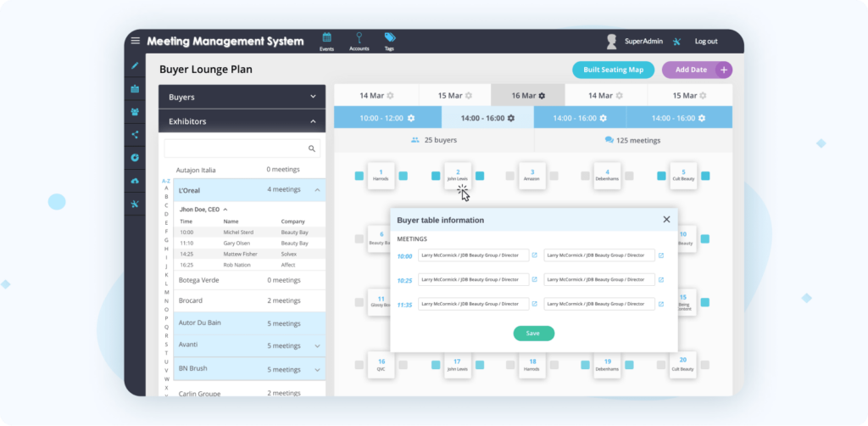Click the tools icon beside SuperAdmin
This screenshot has height=426, width=868.
pos(676,41)
